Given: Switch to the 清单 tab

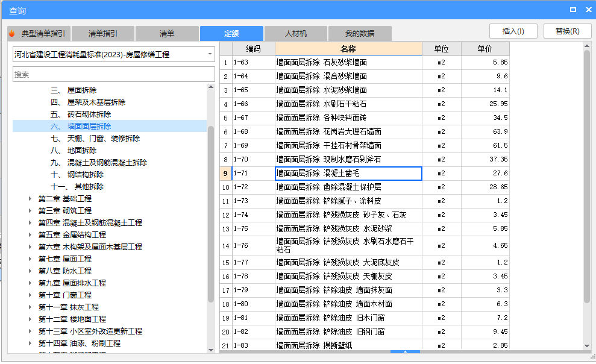Looking at the screenshot, I should [167, 33].
